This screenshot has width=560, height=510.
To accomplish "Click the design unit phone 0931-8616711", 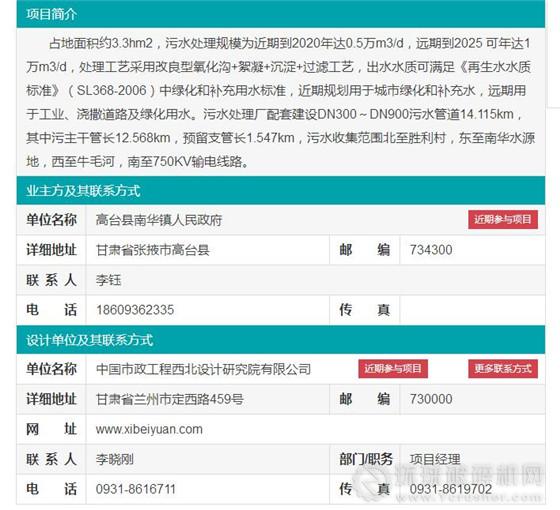I will point(135,489).
